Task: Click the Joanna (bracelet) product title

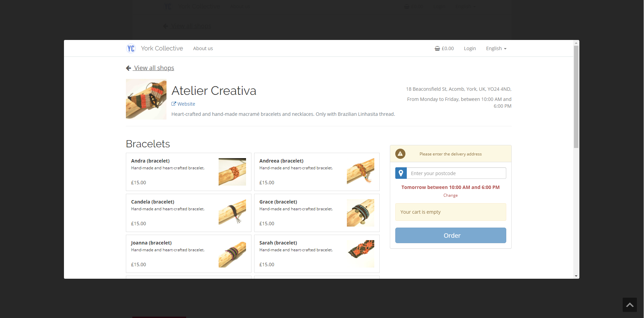Action: click(x=152, y=243)
